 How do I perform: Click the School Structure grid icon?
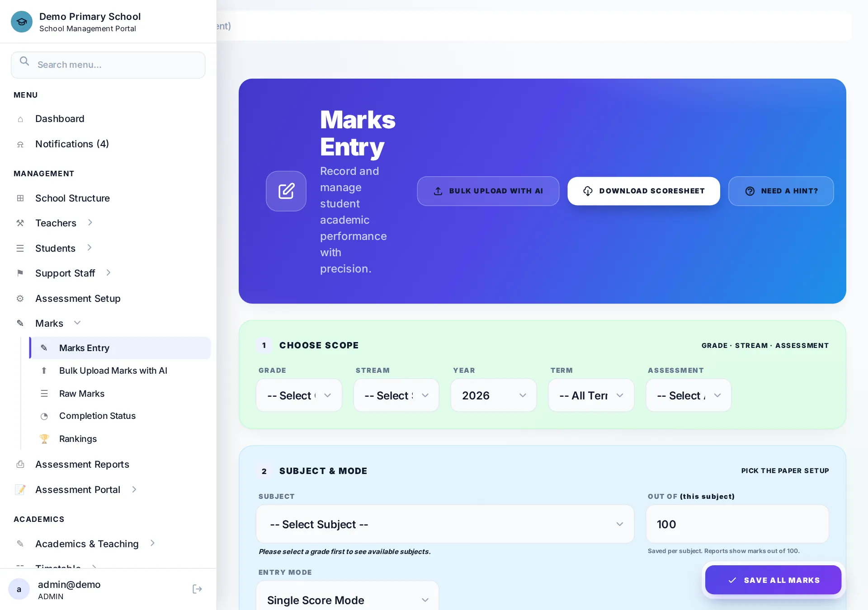click(20, 198)
